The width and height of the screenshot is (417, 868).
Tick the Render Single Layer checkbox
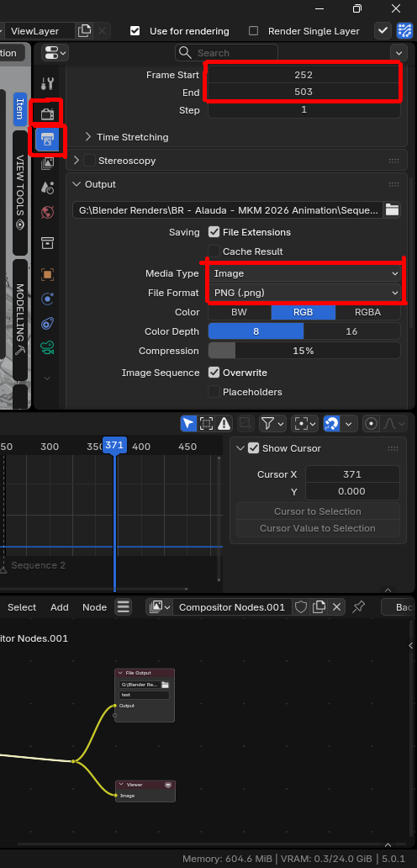pyautogui.click(x=253, y=31)
